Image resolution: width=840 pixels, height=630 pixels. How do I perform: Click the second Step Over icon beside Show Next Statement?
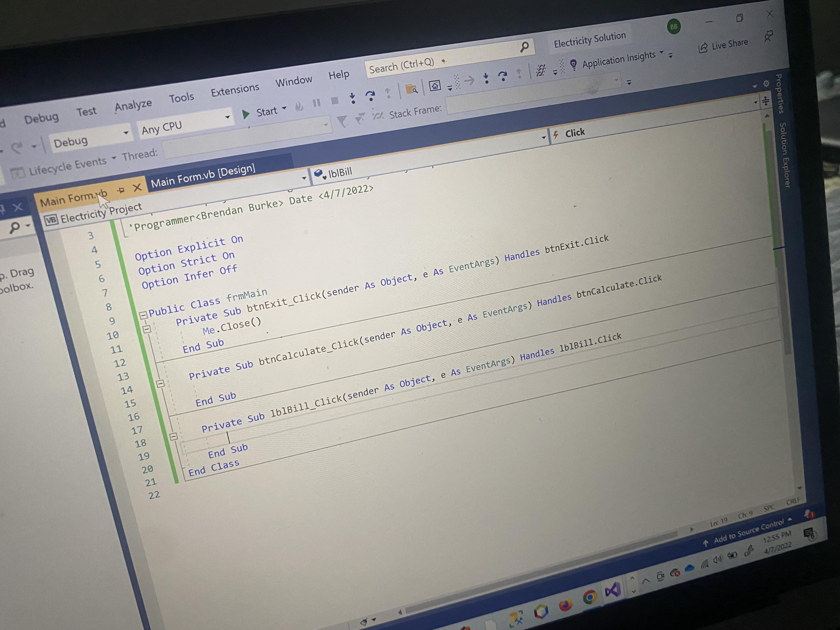tap(503, 76)
